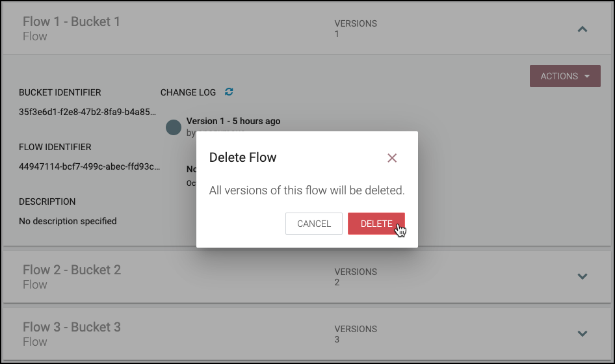Collapse the Flow 1 - Bucket 1 panel

[x=582, y=29]
